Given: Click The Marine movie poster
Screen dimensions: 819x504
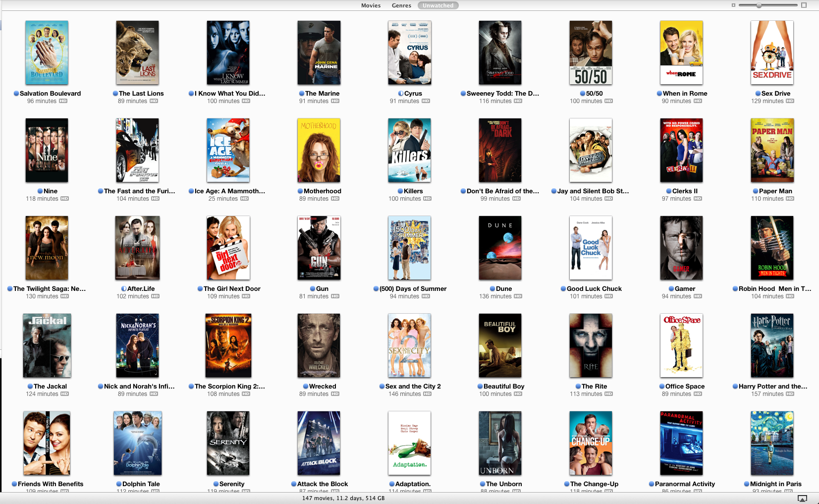Looking at the screenshot, I should (x=319, y=53).
